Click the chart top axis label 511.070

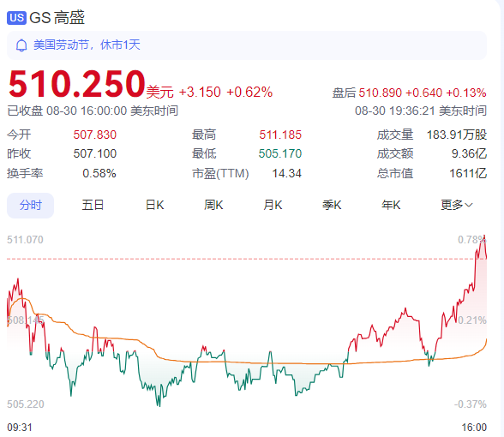click(x=25, y=240)
